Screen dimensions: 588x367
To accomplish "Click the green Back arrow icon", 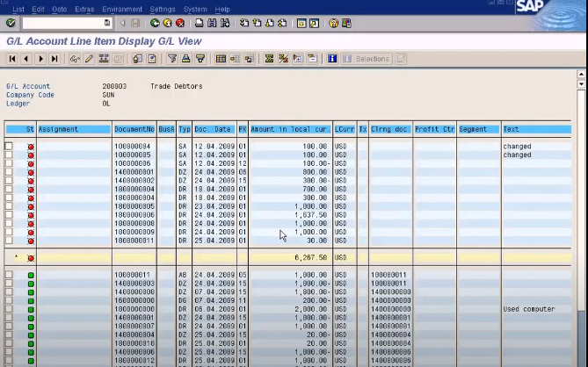I will [x=155, y=23].
